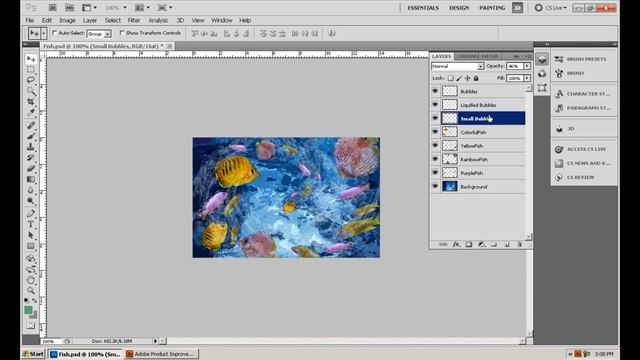Open the Arrange Documents dropdown
Image resolution: width=640 pixels, height=360 pixels.
(x=142, y=7)
